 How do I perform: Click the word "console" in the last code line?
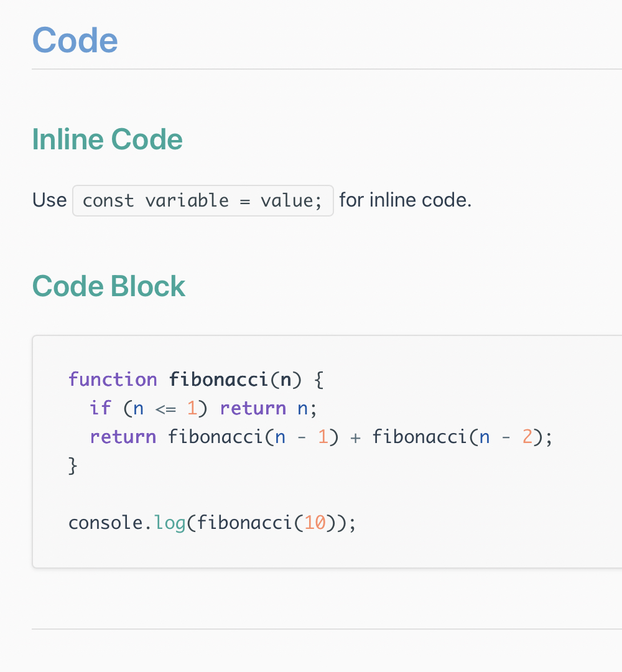click(106, 523)
